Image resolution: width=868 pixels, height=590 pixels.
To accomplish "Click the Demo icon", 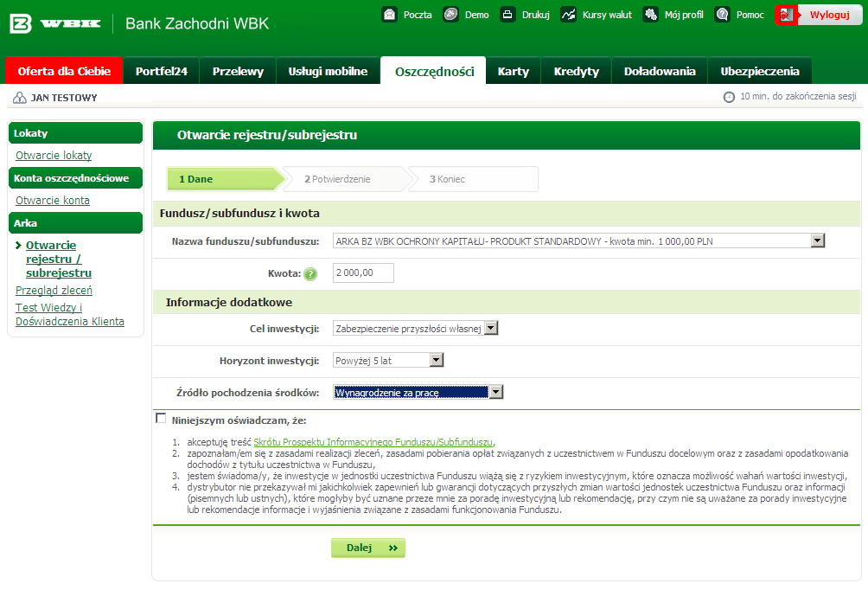I will (450, 15).
